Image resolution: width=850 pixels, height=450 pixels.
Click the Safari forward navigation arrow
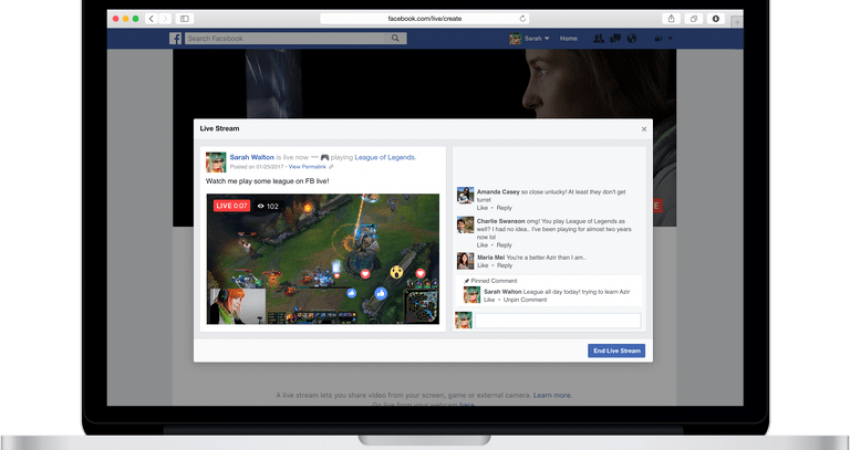pyautogui.click(x=165, y=18)
